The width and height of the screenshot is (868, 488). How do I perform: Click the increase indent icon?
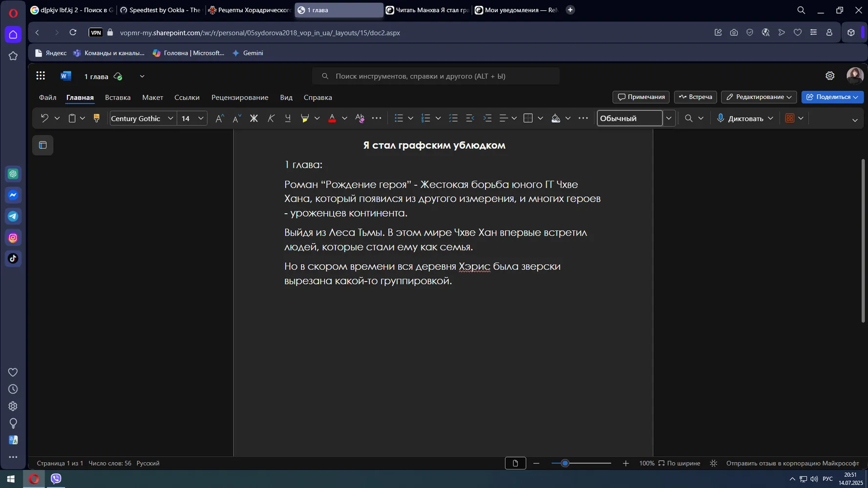(487, 118)
